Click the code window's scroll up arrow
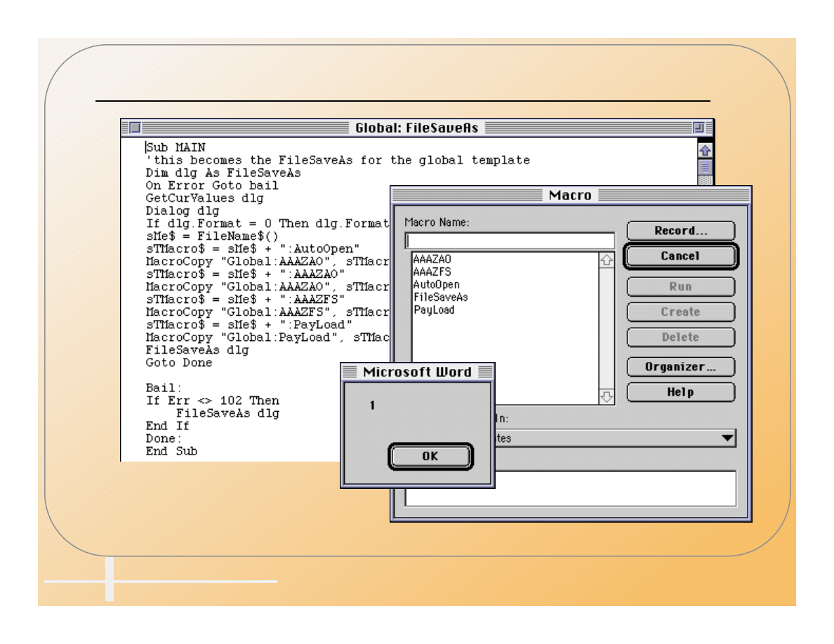Screen dimensions: 834x644 click(705, 150)
